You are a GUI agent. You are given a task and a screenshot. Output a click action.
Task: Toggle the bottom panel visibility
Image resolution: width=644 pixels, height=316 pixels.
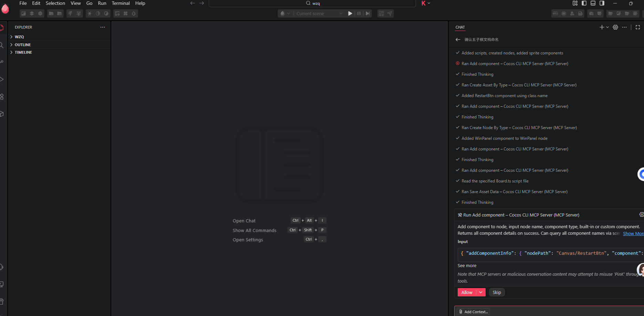[593, 3]
